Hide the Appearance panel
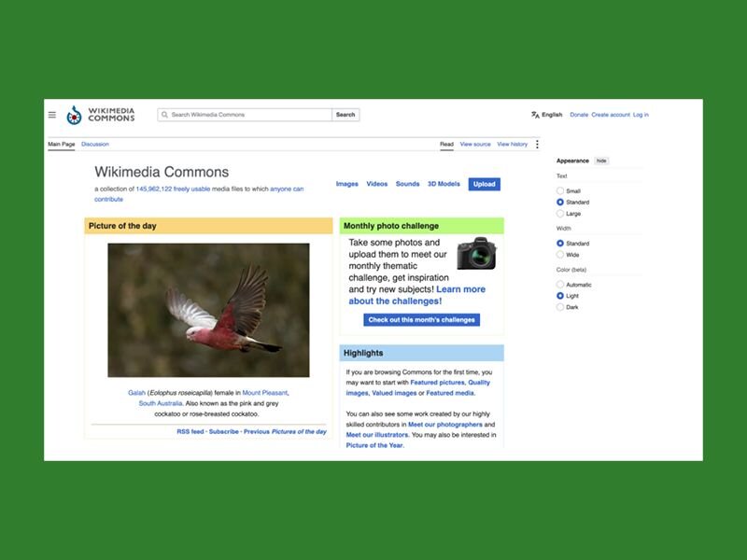747x560 pixels. [601, 161]
